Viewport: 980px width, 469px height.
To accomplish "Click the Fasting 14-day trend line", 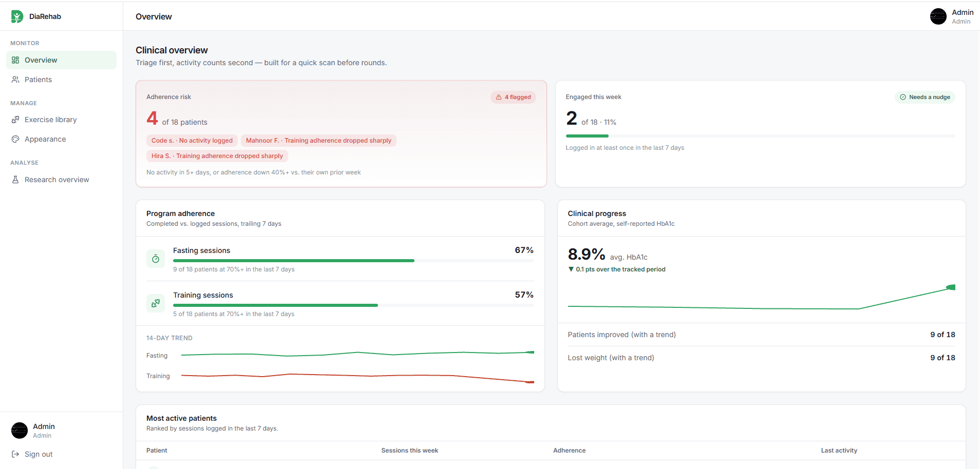I will pyautogui.click(x=357, y=354).
